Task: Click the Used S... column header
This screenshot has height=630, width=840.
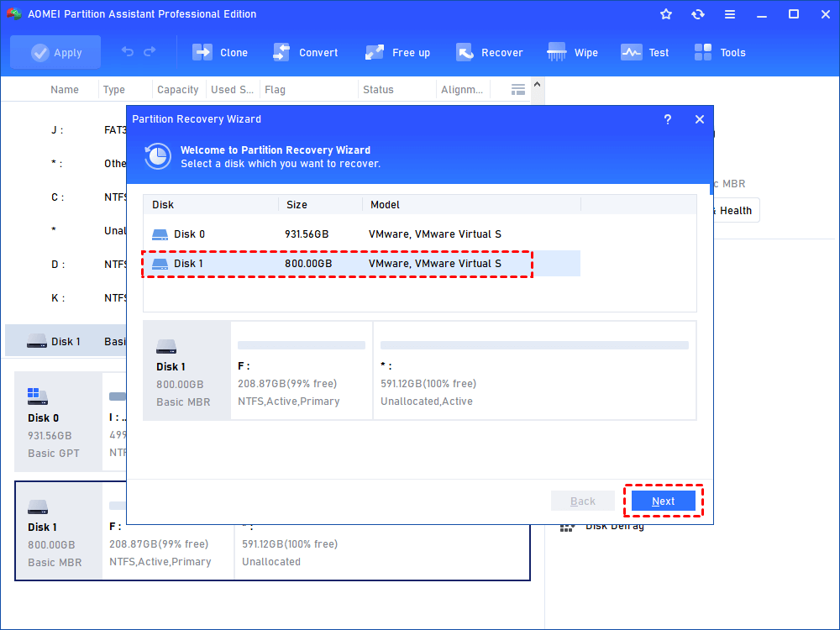Action: 232,90
